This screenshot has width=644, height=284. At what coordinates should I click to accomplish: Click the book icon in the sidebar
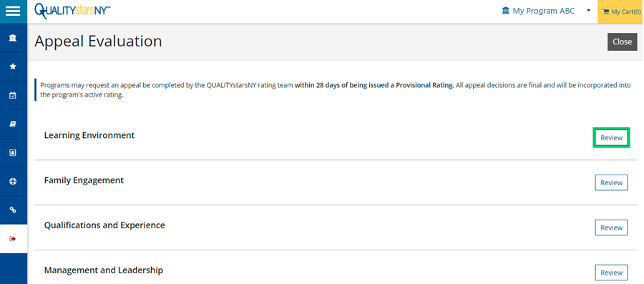tap(13, 124)
